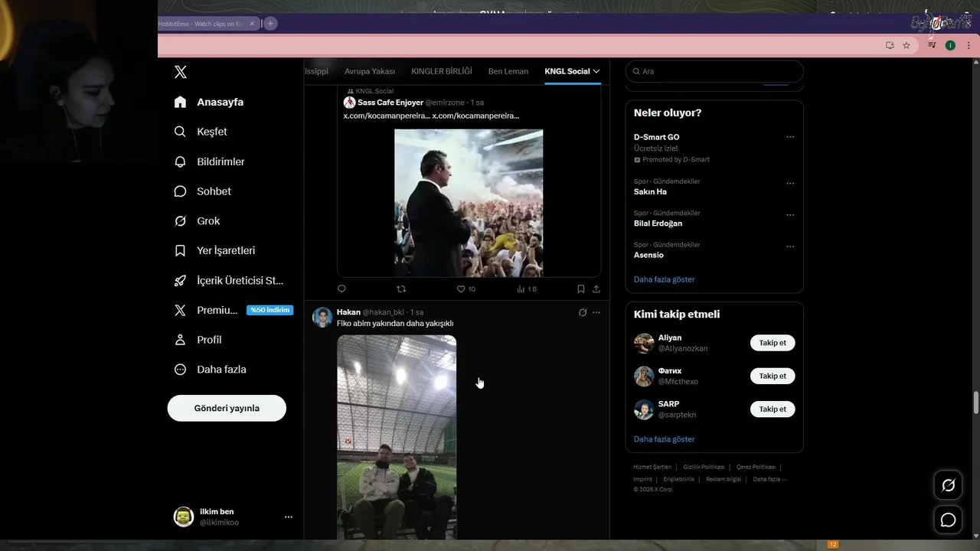Open Gizlilik Politikası footer link
The width and height of the screenshot is (980, 551).
coord(704,467)
